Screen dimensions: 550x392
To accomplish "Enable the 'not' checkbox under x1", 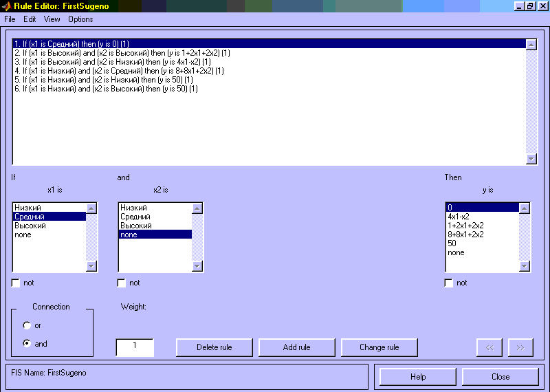I will (16, 283).
